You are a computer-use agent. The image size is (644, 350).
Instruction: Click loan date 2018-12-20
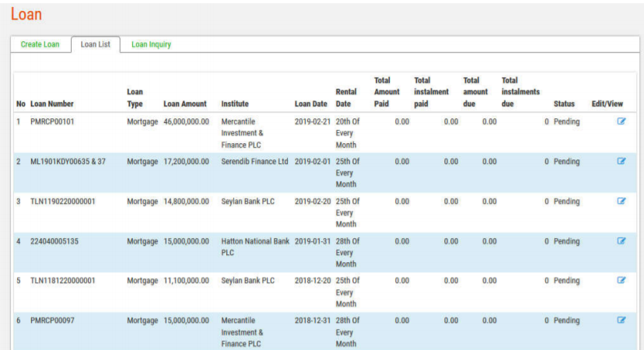[312, 281]
